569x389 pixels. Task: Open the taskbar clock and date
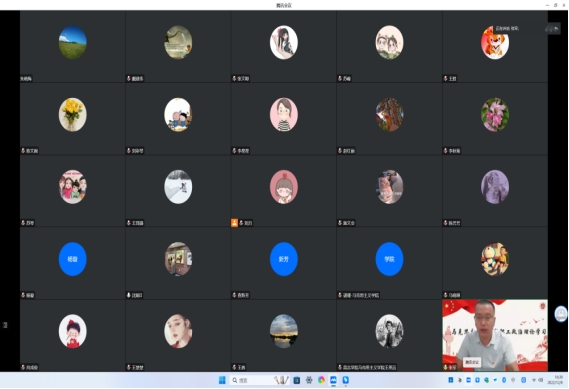coord(559,380)
